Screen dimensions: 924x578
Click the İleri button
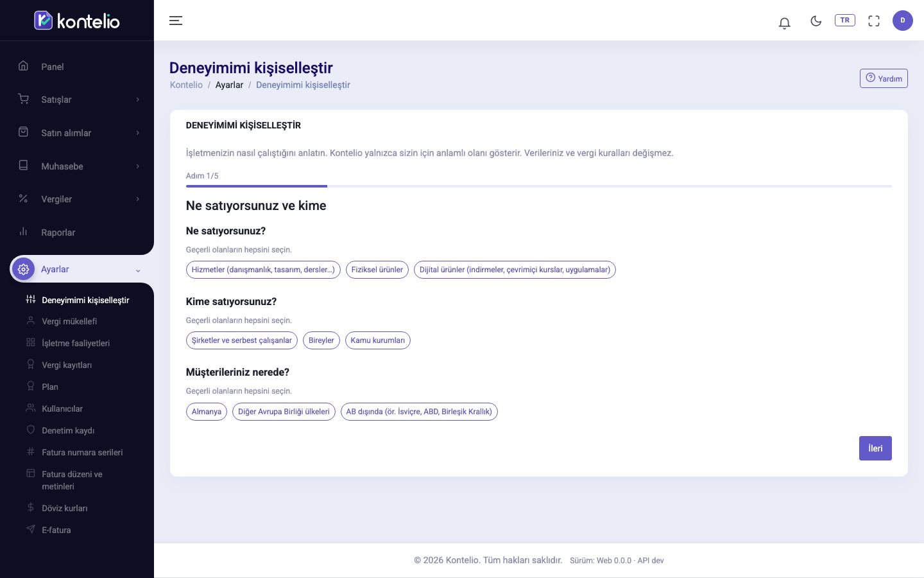(875, 448)
